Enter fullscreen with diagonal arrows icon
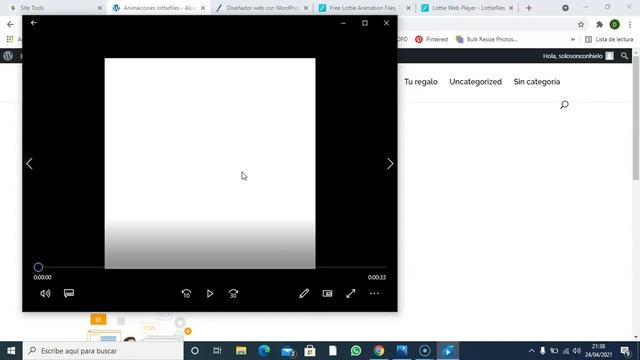 351,293
